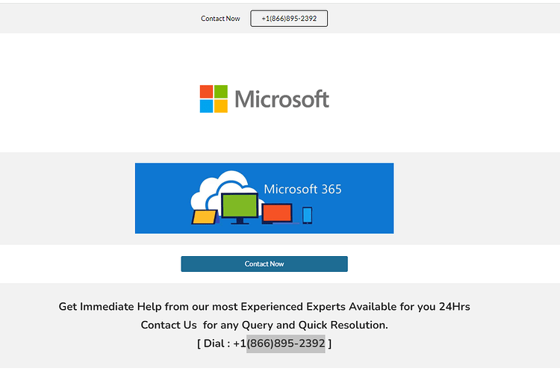Click the highlighted phone number in footer
This screenshot has height=392, width=560.
pyautogui.click(x=286, y=343)
